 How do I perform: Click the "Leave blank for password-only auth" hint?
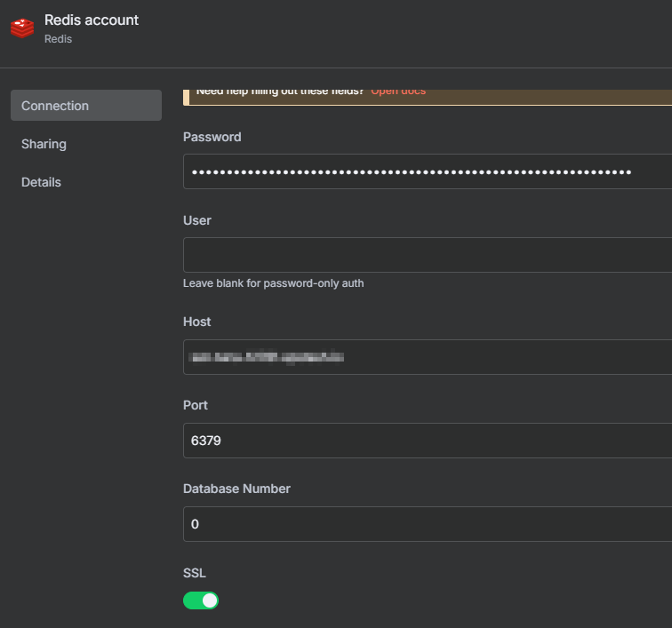(x=273, y=283)
